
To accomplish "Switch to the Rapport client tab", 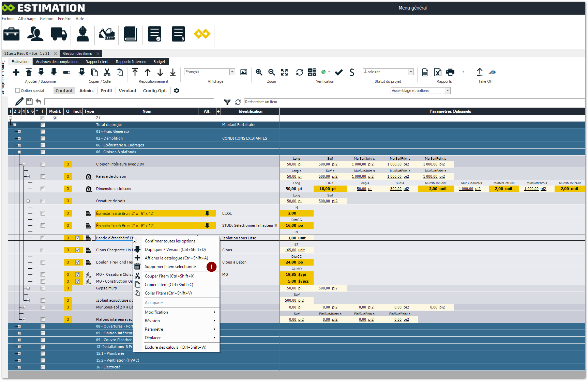I will pyautogui.click(x=97, y=62).
